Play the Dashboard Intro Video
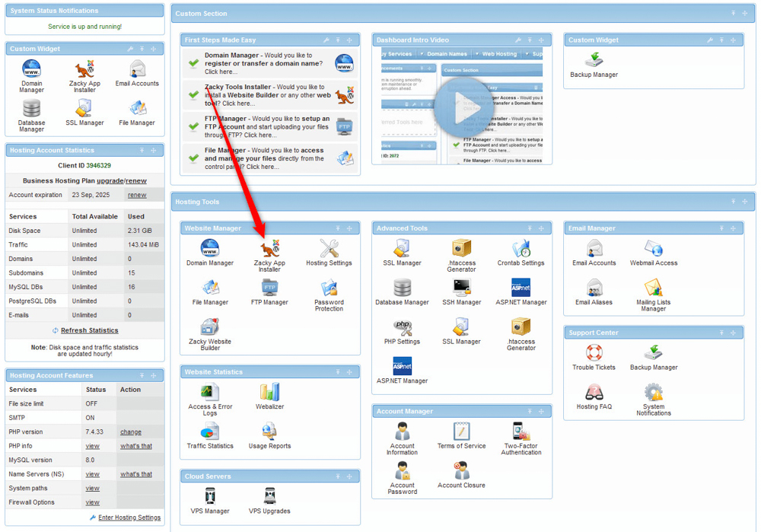This screenshot has height=532, width=761. (463, 109)
